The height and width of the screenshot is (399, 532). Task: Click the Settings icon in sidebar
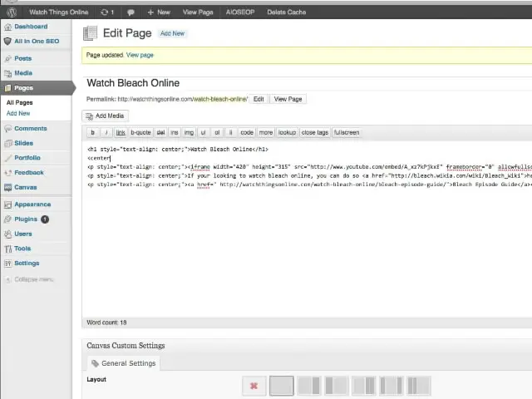pos(7,264)
